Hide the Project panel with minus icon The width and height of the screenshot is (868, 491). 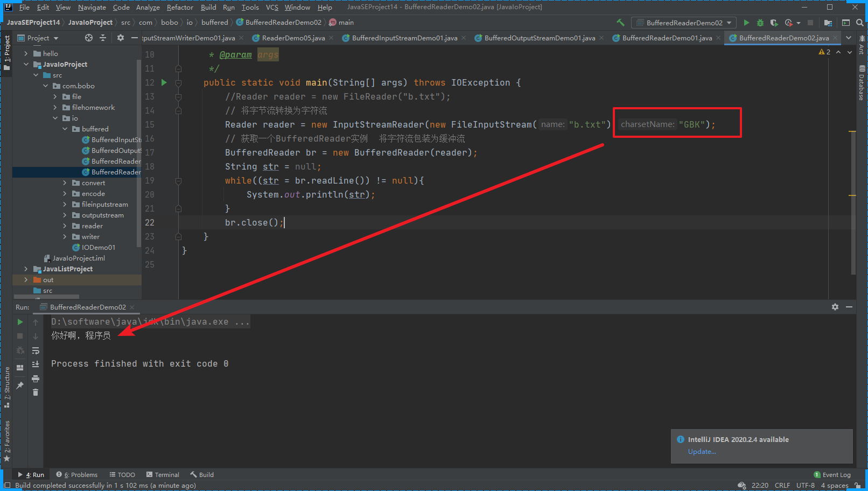[135, 38]
